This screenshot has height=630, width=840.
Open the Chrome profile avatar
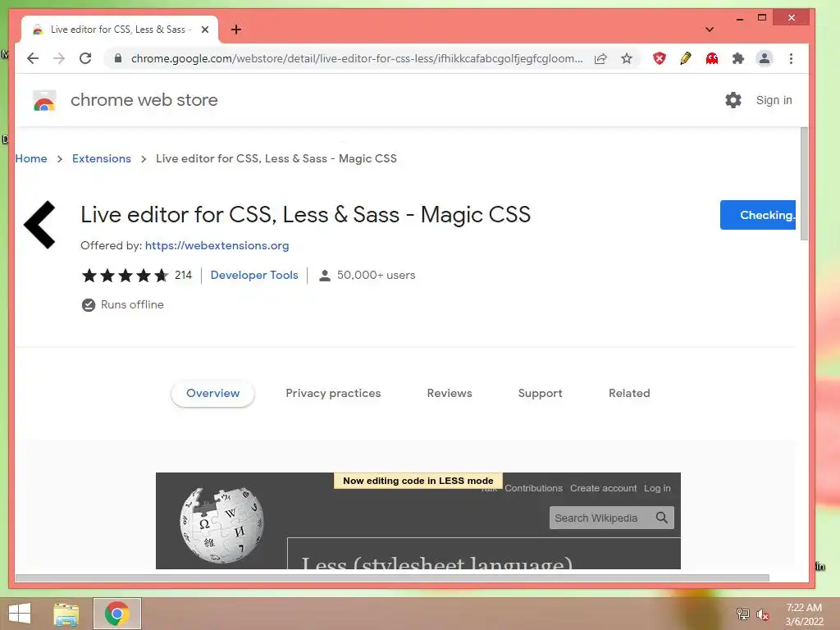pyautogui.click(x=765, y=58)
